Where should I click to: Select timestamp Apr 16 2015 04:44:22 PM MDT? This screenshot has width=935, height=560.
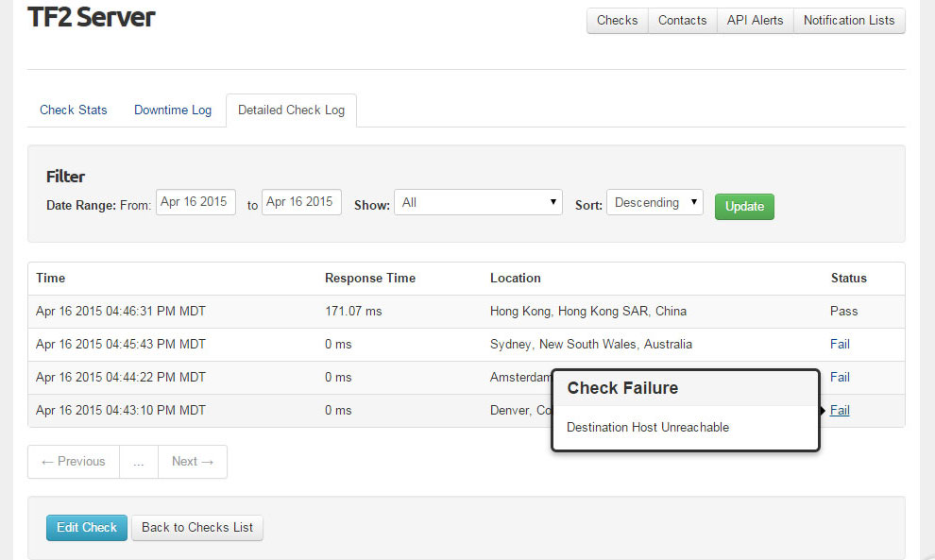(x=121, y=377)
